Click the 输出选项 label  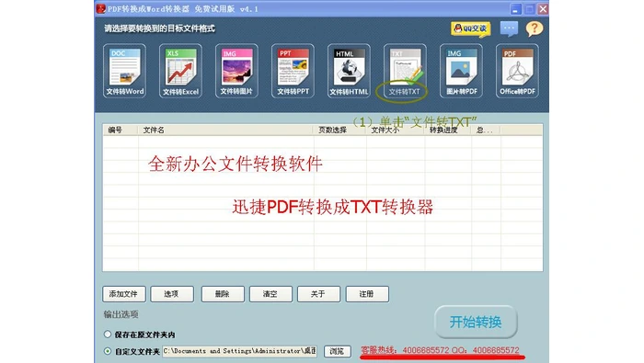121,314
